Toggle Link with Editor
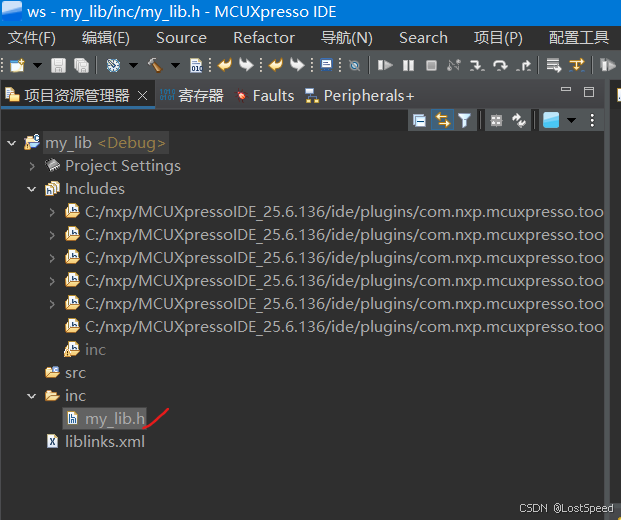 (442, 120)
